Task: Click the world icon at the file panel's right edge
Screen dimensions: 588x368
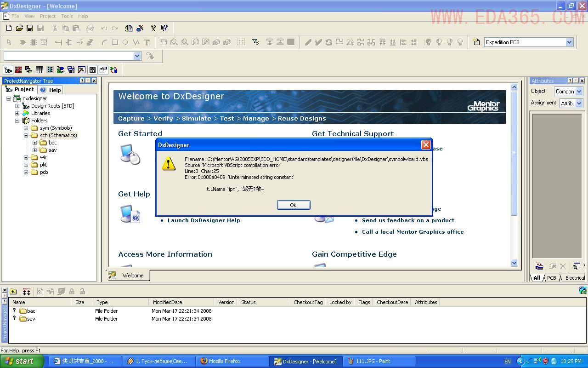Action: [583, 290]
